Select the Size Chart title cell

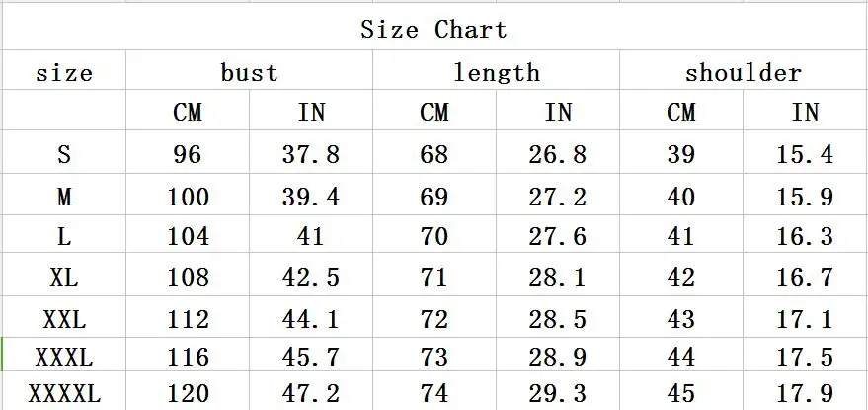[434, 30]
